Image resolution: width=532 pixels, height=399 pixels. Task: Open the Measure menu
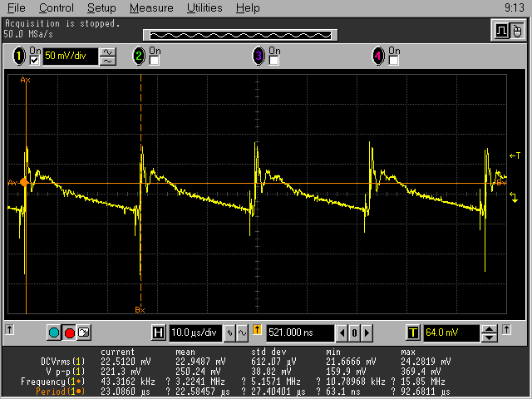tap(151, 7)
